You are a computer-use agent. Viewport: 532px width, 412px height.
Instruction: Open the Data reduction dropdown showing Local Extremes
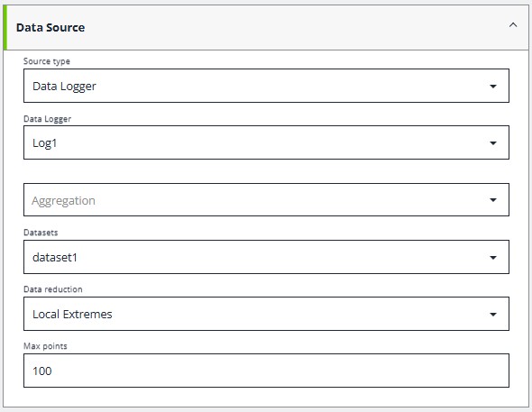click(266, 314)
